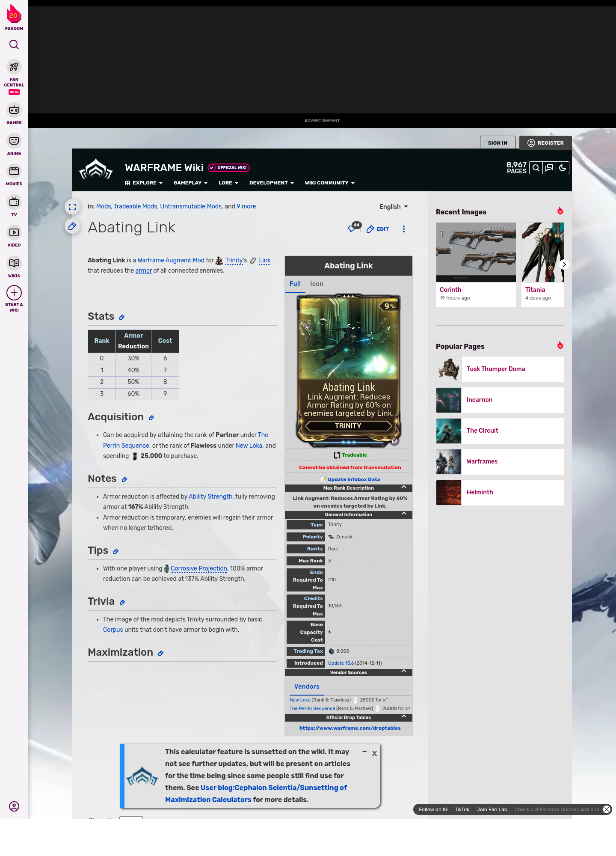Open the Titania recent image thumbnail
Screen dimensions: 616x856
point(543,252)
